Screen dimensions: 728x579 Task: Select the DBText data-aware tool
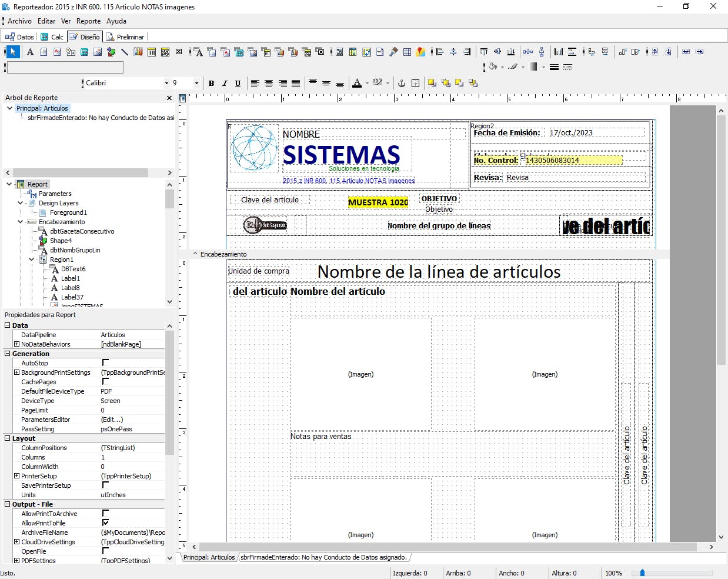199,52
